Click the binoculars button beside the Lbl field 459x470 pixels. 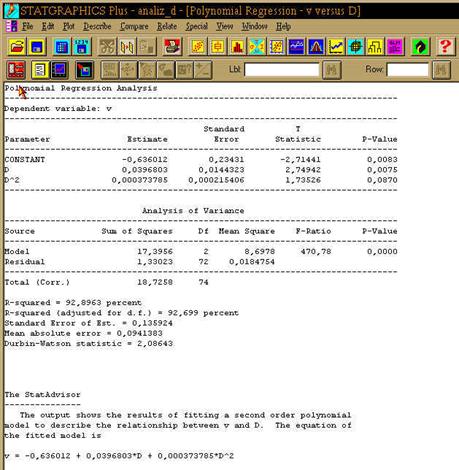point(332,70)
